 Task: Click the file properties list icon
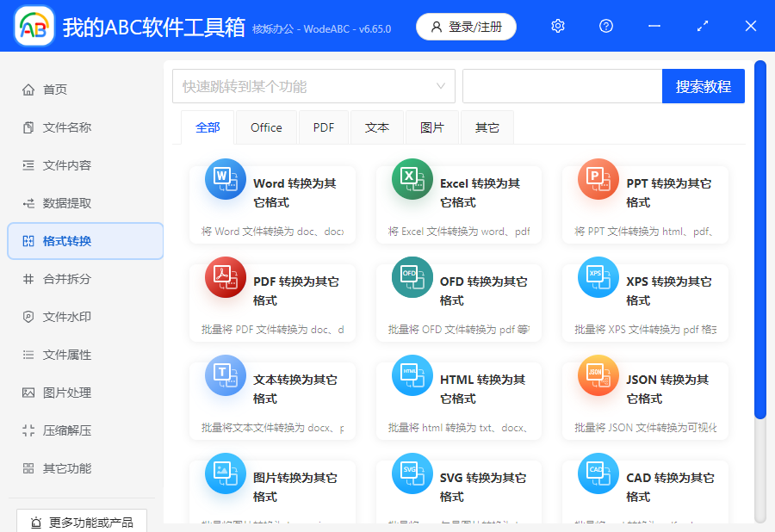[28, 355]
